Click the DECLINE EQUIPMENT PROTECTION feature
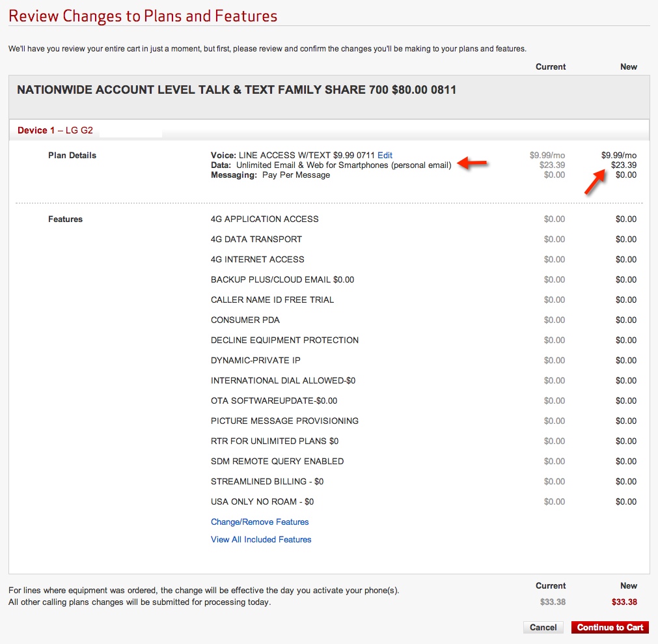This screenshot has width=658, height=644. [x=284, y=341]
